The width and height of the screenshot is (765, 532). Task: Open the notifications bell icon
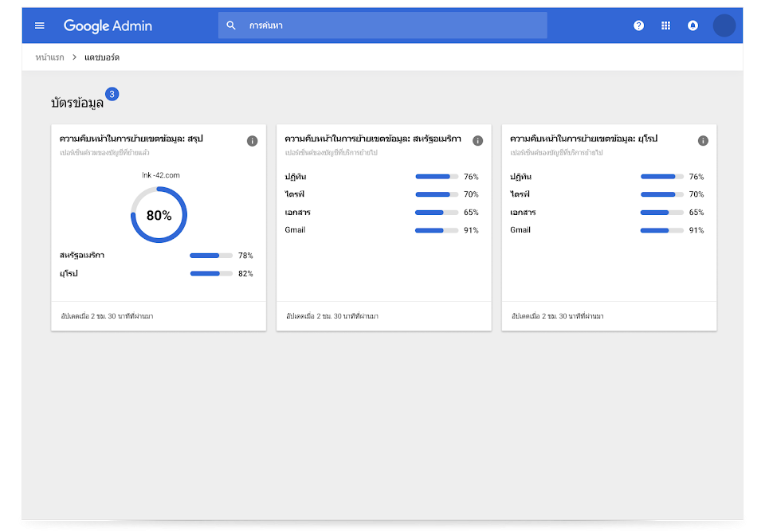[692, 25]
